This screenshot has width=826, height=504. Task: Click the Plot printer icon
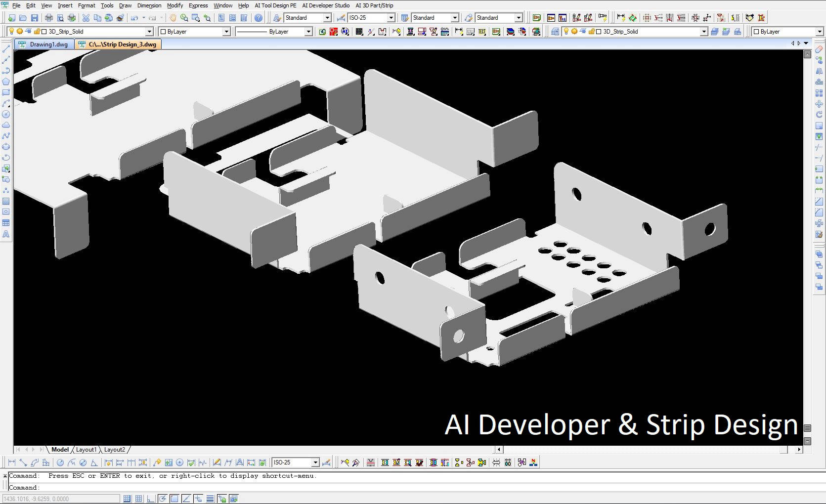click(x=48, y=18)
